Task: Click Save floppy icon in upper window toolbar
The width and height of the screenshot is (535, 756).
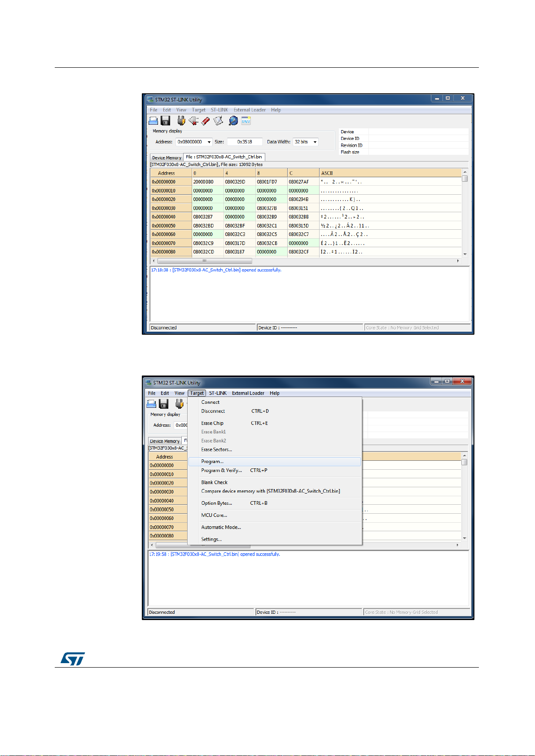Action: pos(166,121)
